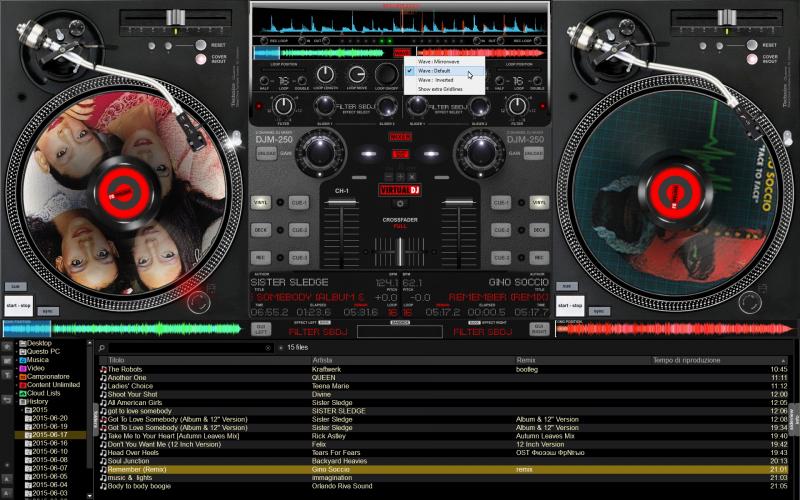The height and width of the screenshot is (500, 800).
Task: Enable 'Show extra Gridlines' menu option
Action: (x=444, y=89)
